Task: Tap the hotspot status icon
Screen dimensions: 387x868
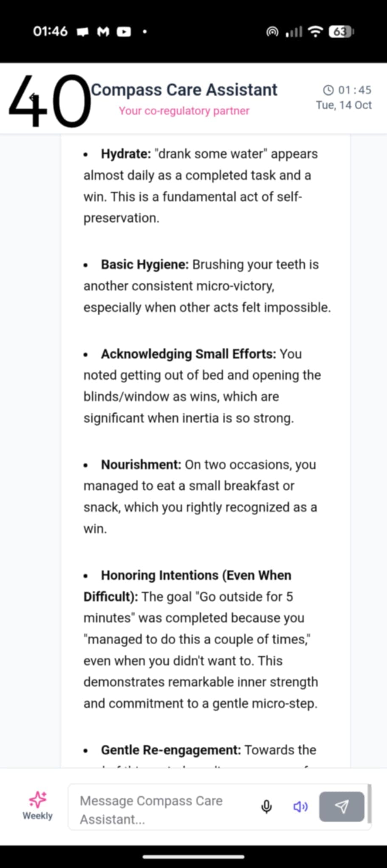Action: coord(272,31)
